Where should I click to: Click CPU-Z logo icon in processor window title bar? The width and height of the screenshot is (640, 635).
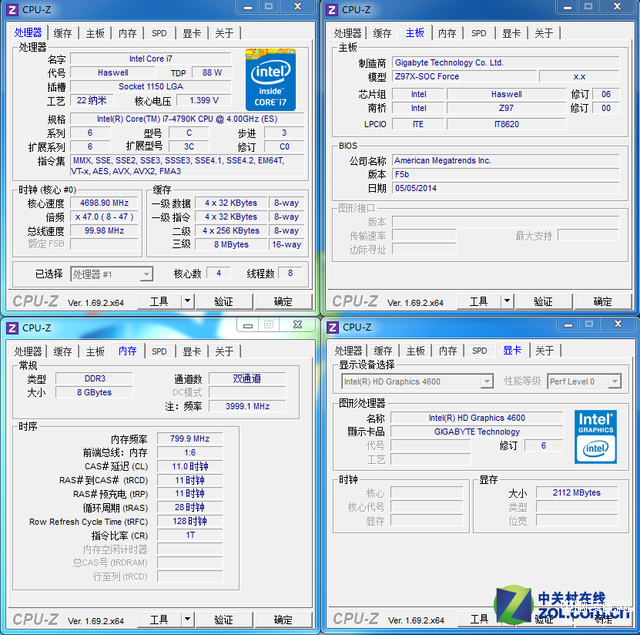pos(12,10)
